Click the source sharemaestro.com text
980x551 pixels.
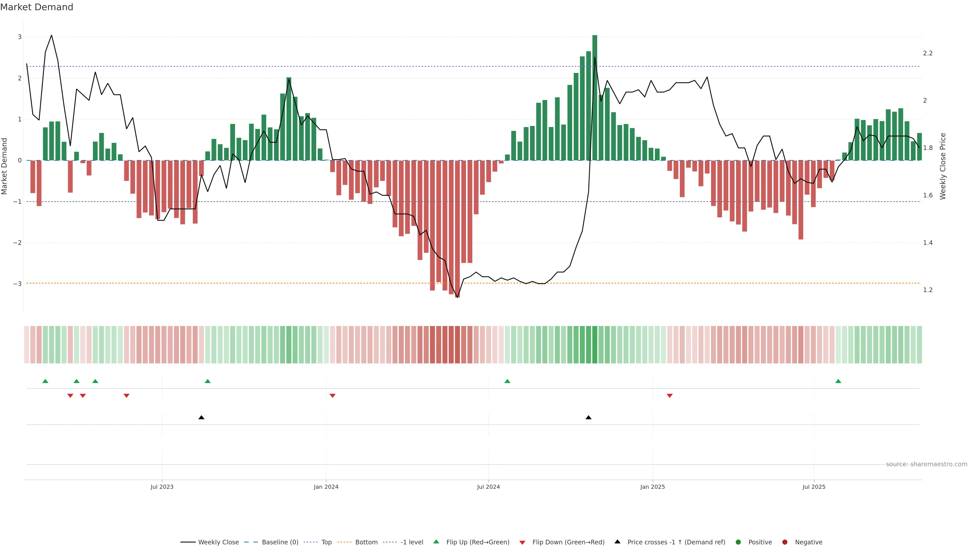pyautogui.click(x=926, y=464)
